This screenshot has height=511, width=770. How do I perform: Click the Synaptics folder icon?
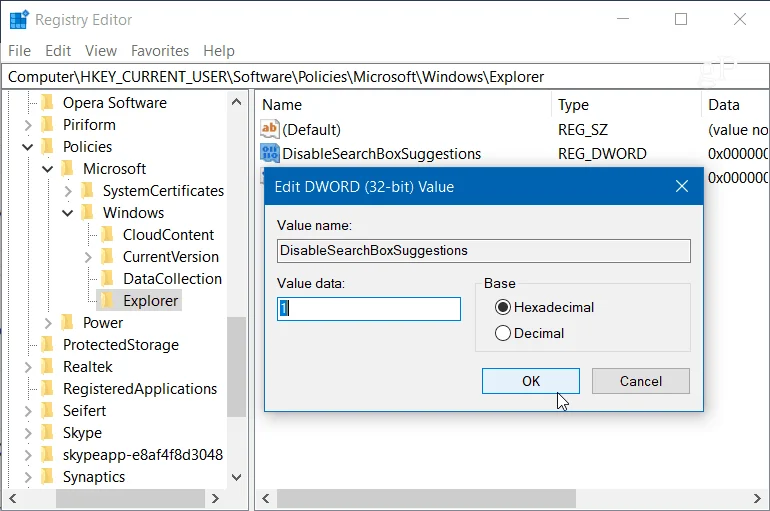tap(47, 477)
